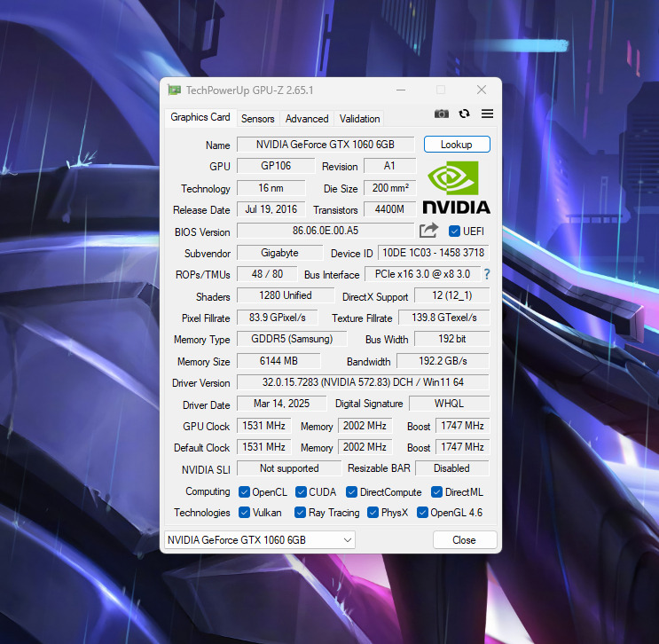Click the GPU-Z title bar app icon
Image resolution: width=659 pixels, height=644 pixels.
tap(175, 90)
